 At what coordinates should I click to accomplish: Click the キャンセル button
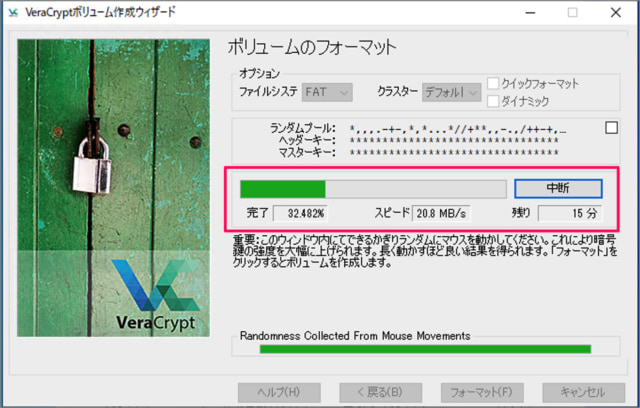point(583,392)
